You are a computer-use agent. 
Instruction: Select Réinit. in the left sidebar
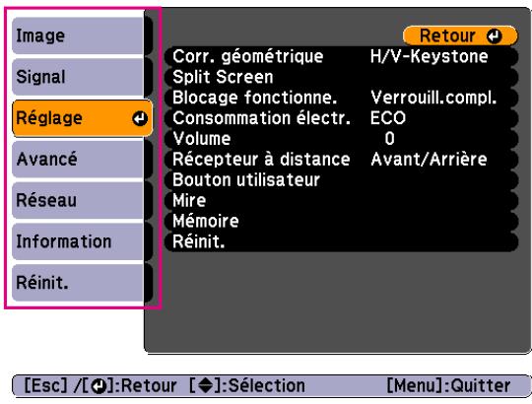click(82, 283)
